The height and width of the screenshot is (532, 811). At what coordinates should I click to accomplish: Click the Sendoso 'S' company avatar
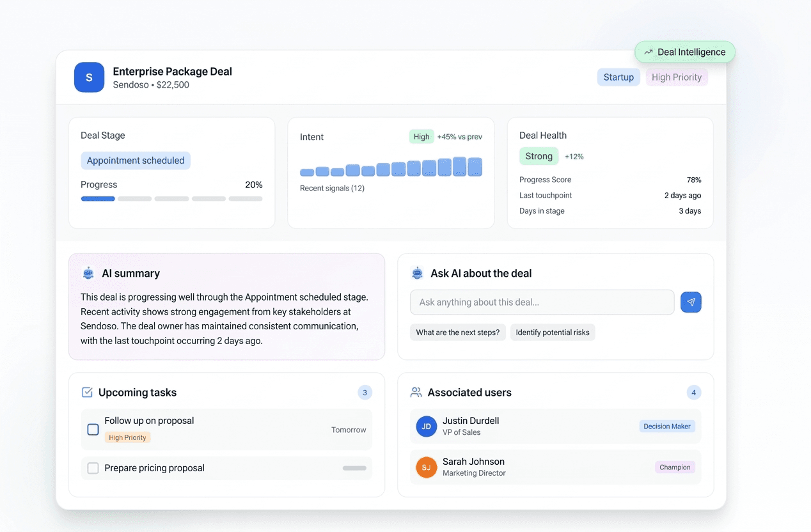click(89, 77)
